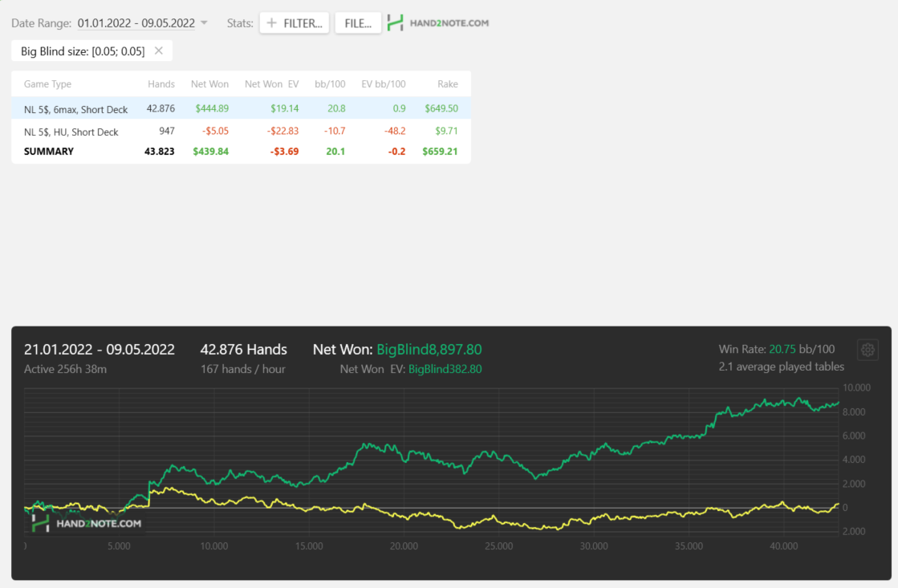Click graph Net Won EV BigBlind382.80 value
The height and width of the screenshot is (588, 898).
(445, 369)
